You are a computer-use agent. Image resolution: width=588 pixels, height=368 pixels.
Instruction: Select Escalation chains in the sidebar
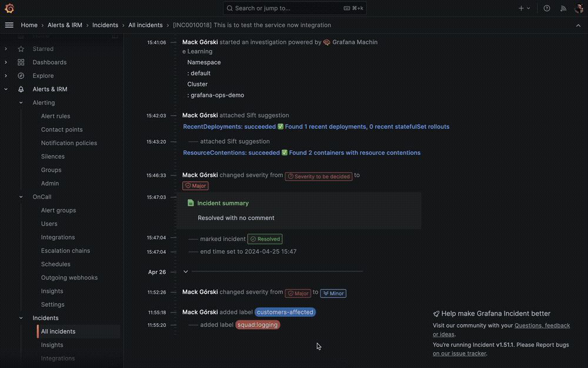(x=65, y=251)
